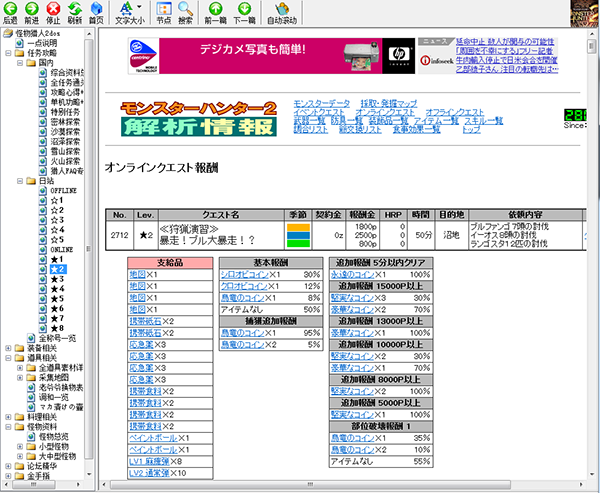Click the folder icon for 金手指
This screenshot has height=493, width=600.
click(20, 476)
